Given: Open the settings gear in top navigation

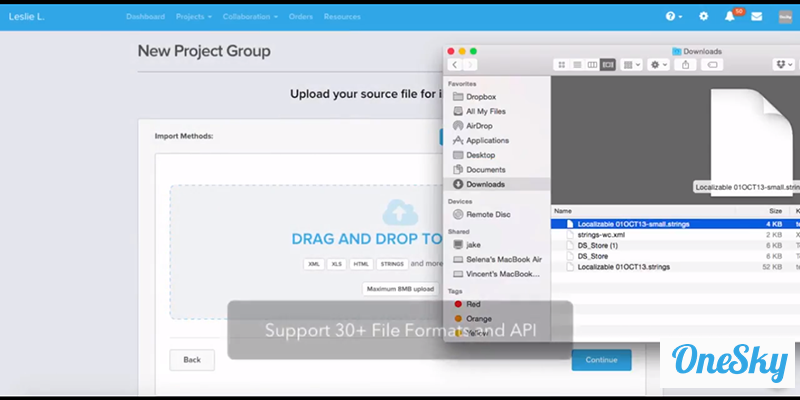Looking at the screenshot, I should (x=703, y=17).
